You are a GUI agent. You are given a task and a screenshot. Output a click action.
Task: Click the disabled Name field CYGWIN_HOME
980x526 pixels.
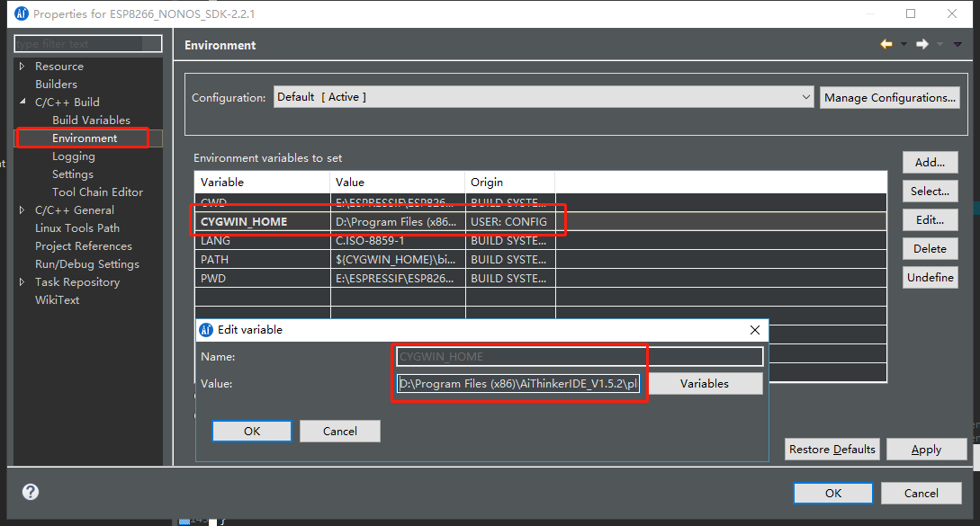pyautogui.click(x=580, y=357)
